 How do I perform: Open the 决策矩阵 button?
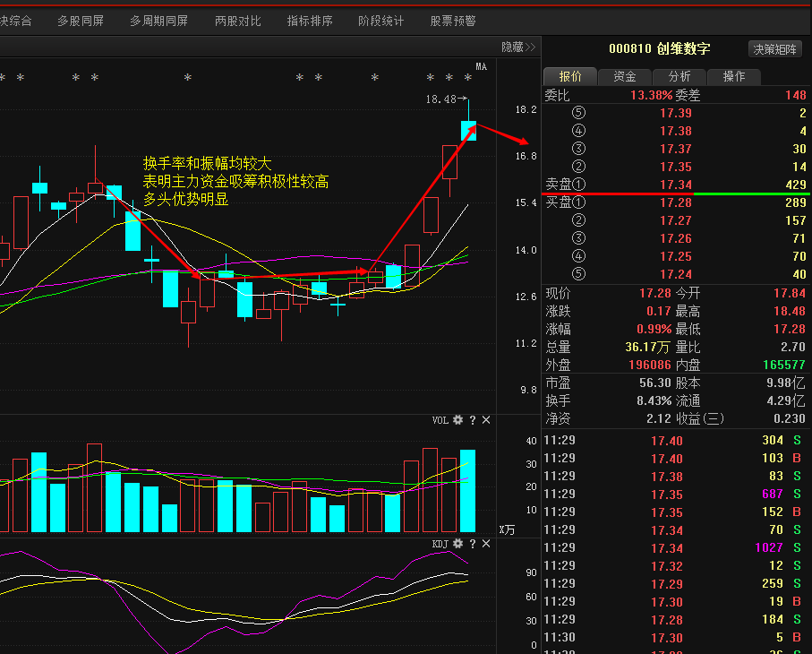774,49
